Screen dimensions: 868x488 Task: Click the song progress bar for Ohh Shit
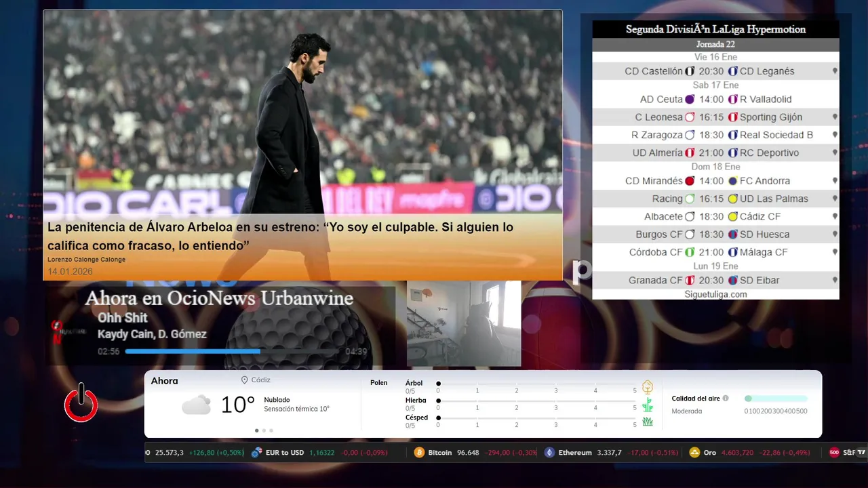[232, 351]
